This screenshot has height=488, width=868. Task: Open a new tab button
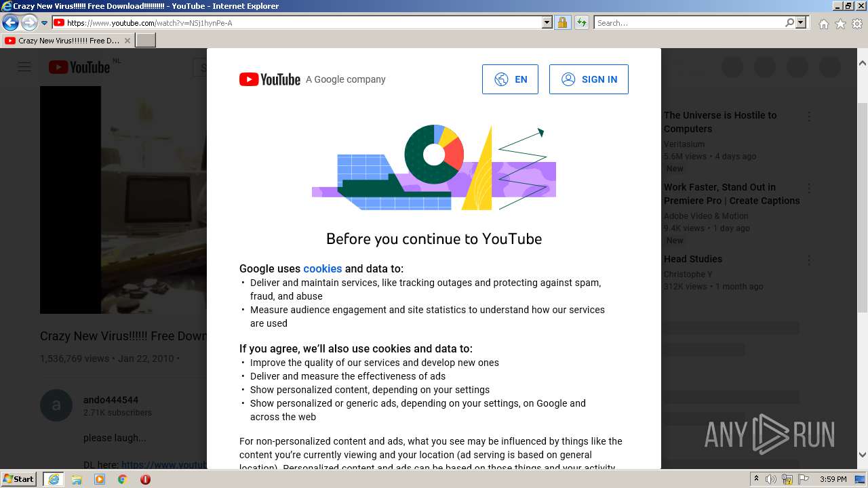click(x=146, y=41)
